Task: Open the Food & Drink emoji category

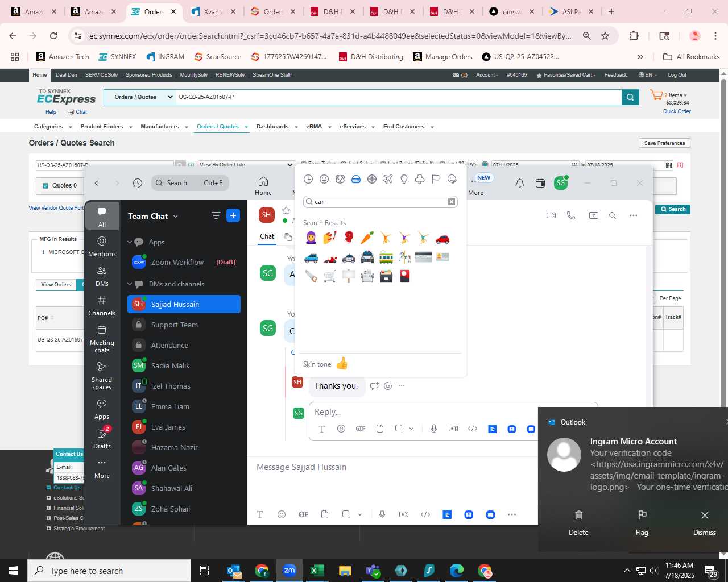Action: [356, 179]
